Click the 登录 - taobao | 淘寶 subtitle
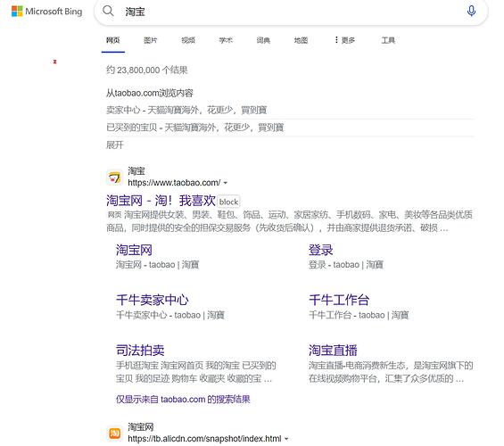 [x=346, y=265]
